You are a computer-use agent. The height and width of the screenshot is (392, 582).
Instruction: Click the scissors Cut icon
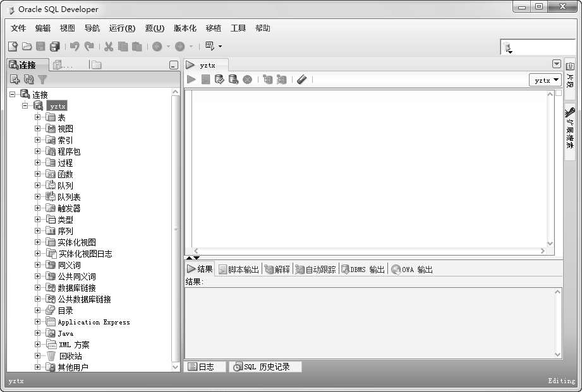109,46
